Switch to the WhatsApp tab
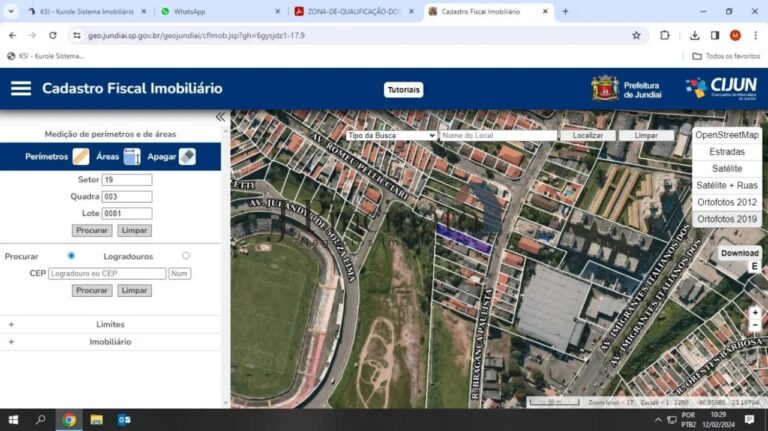This screenshot has width=768, height=431. click(x=218, y=11)
